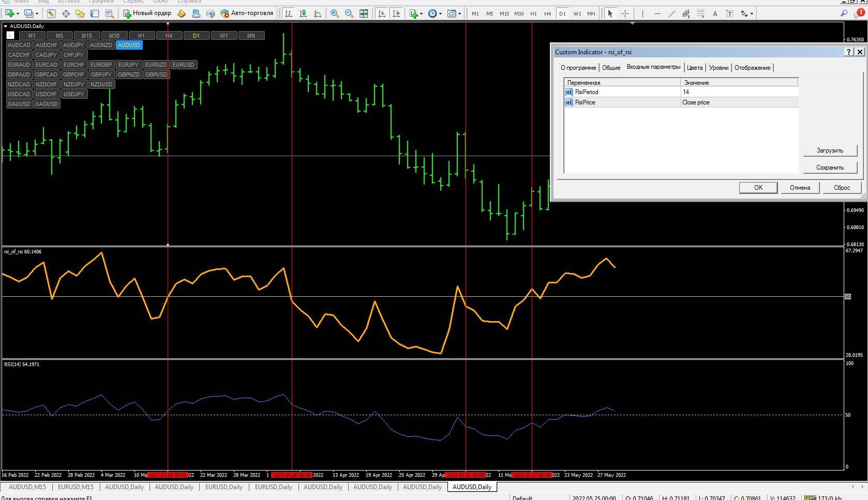Switch chart to candlestick display icon
Viewport: 868px width, 500px height.
coord(303,13)
